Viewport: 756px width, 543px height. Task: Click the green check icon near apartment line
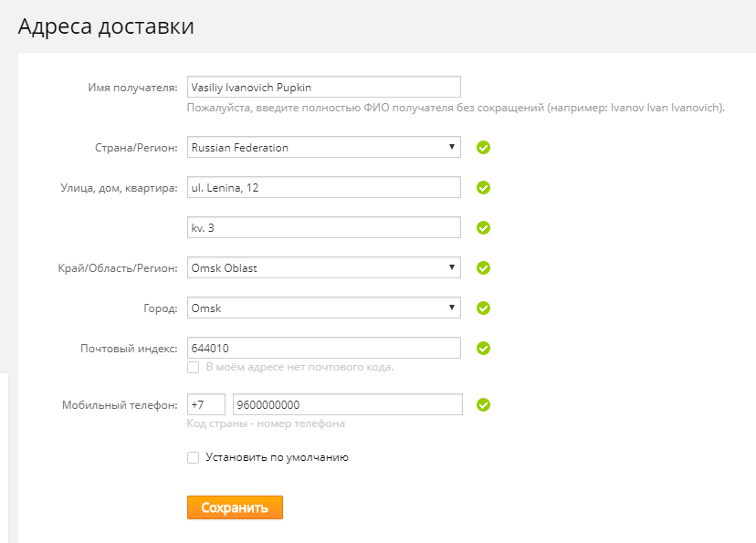click(483, 227)
